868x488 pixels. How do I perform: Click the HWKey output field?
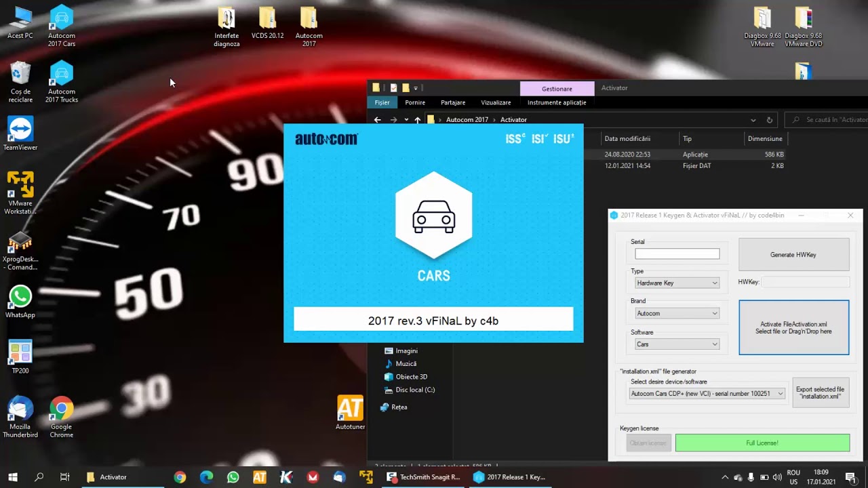805,282
